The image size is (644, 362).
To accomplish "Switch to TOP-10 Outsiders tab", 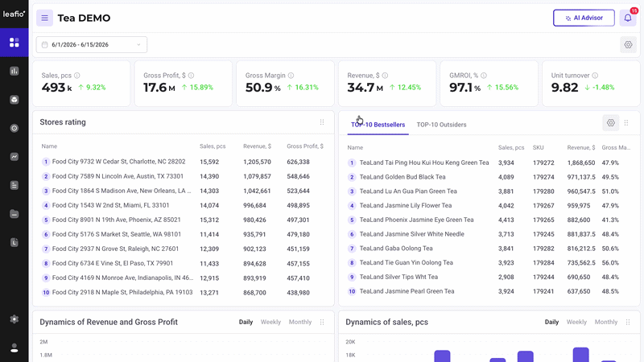I will 441,125.
